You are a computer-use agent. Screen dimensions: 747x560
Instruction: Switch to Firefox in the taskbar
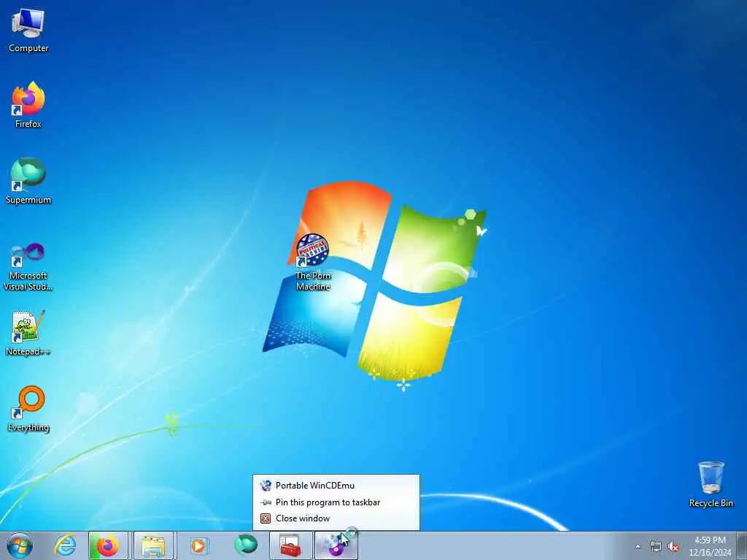tap(108, 545)
